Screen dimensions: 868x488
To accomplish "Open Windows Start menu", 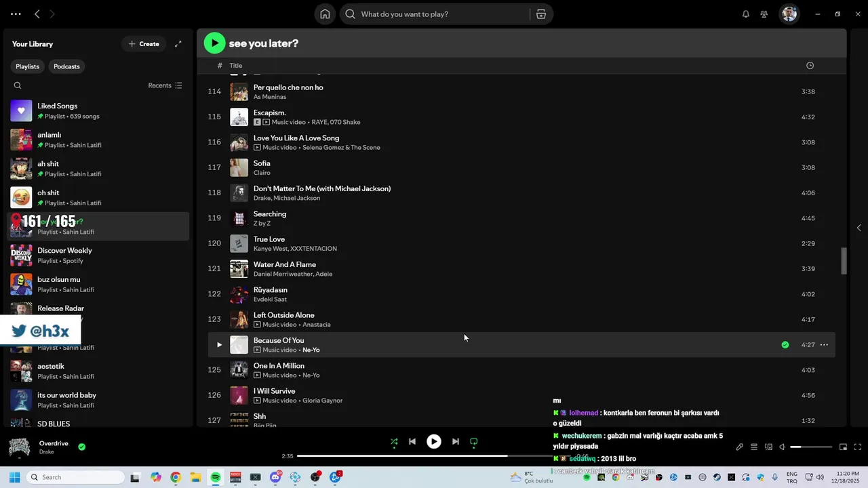I will point(14,477).
